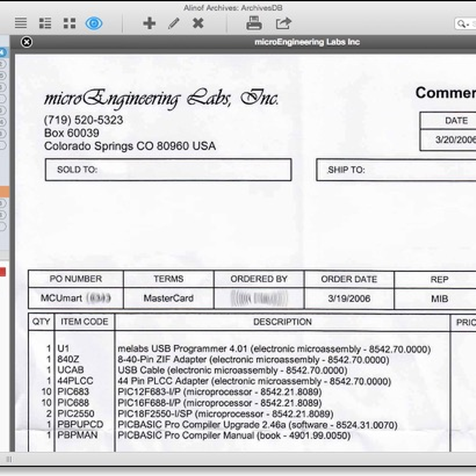Click item code PIC2550

pos(76,414)
